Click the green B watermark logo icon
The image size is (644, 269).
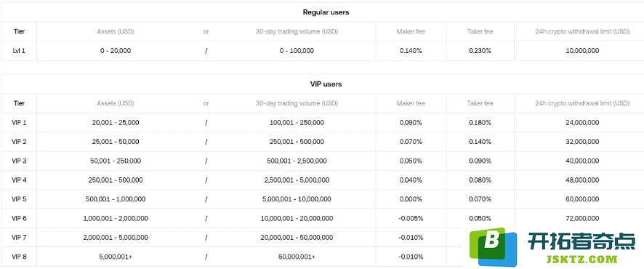click(x=494, y=246)
